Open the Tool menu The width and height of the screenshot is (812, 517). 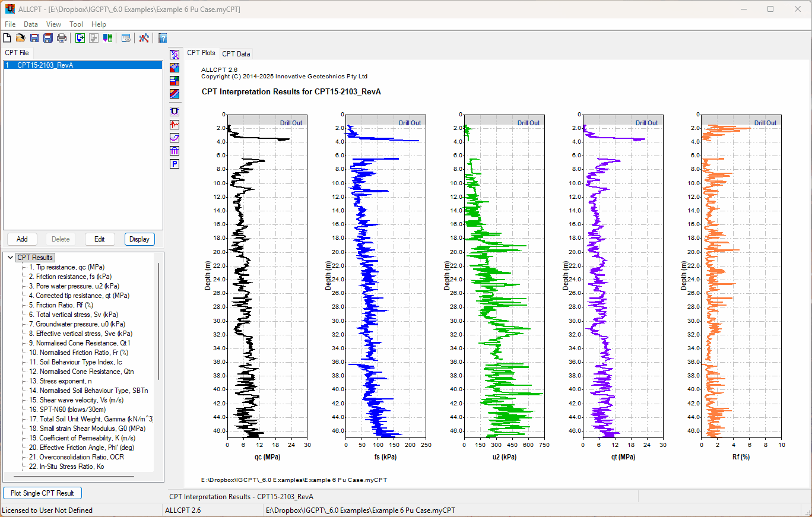coord(76,24)
